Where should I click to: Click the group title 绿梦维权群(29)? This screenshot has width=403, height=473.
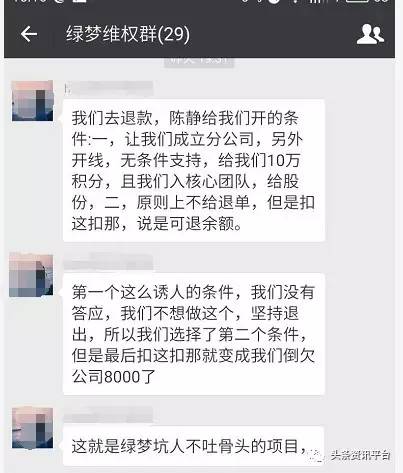coord(128,34)
